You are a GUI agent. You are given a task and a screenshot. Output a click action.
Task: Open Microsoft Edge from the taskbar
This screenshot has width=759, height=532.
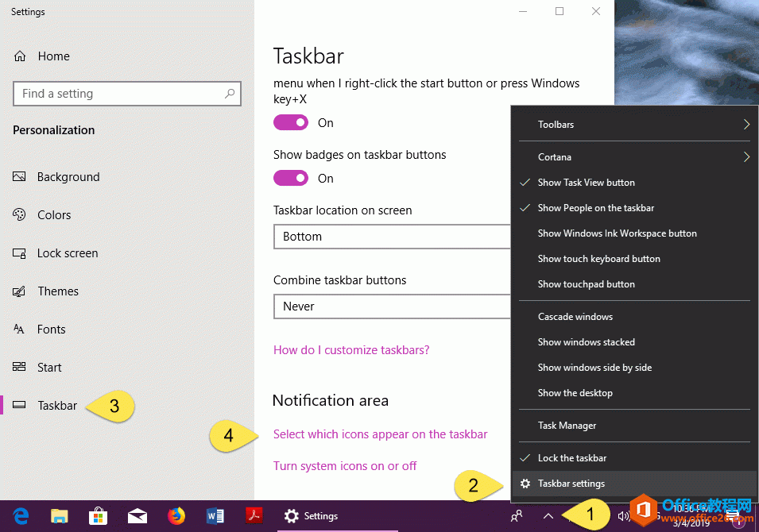coord(21,516)
